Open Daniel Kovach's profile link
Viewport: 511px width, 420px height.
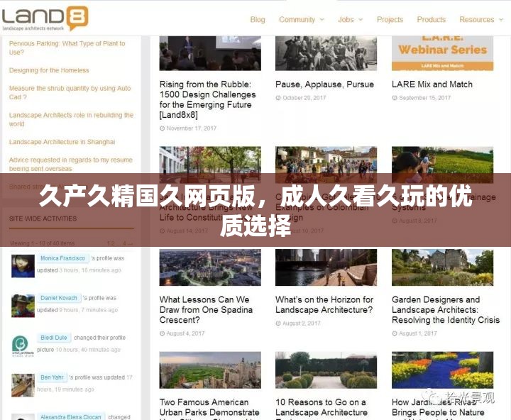pos(59,298)
